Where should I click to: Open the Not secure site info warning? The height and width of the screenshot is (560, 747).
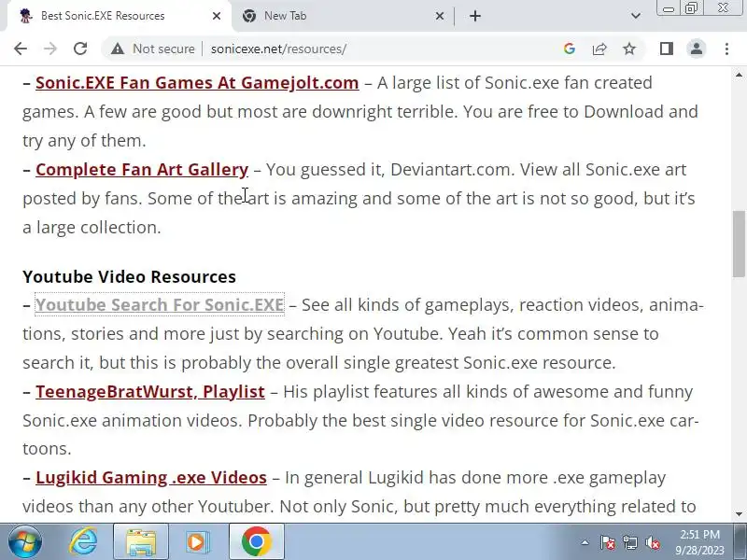point(152,49)
